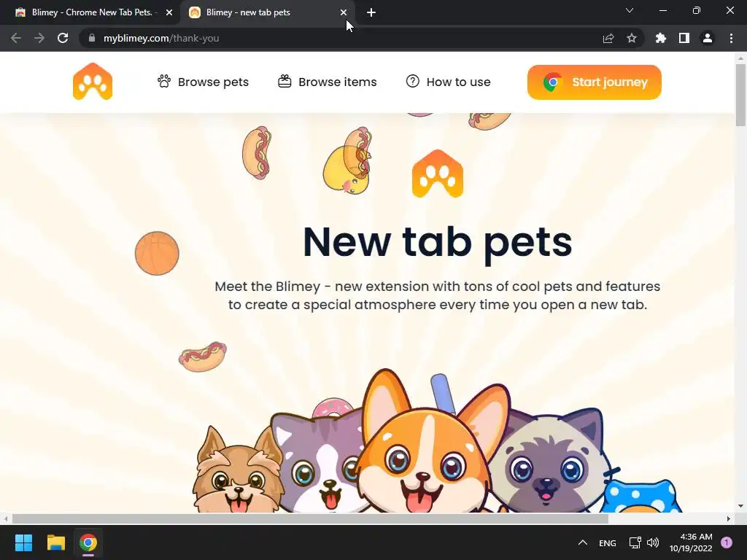View site information lock icon

[x=92, y=38]
